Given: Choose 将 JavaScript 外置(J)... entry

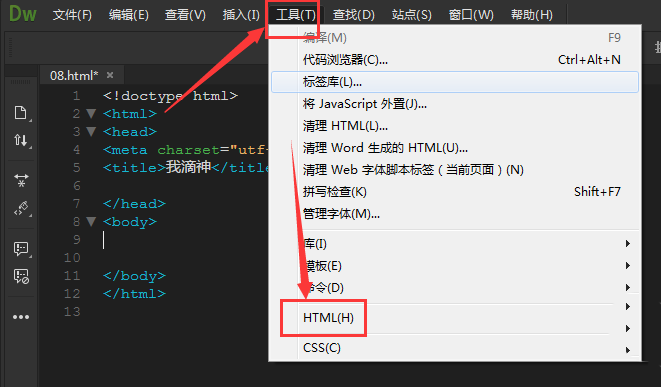Looking at the screenshot, I should (455, 104).
